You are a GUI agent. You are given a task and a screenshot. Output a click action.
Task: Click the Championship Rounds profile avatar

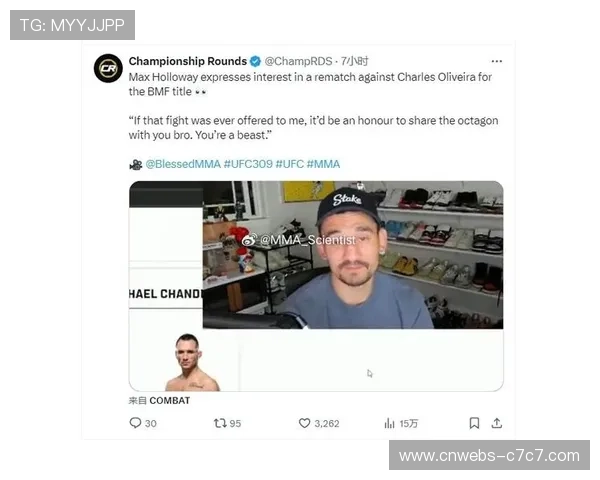pos(108,68)
